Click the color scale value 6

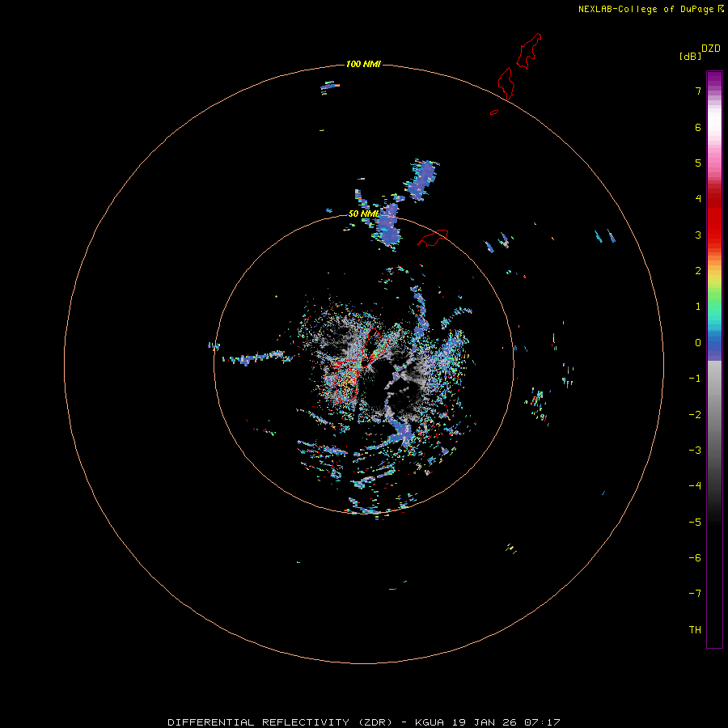click(x=698, y=127)
